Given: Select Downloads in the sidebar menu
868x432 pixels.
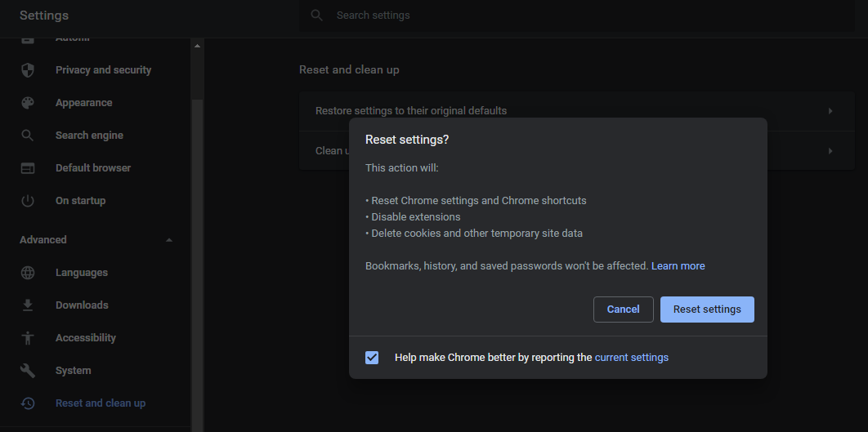Looking at the screenshot, I should [x=82, y=305].
